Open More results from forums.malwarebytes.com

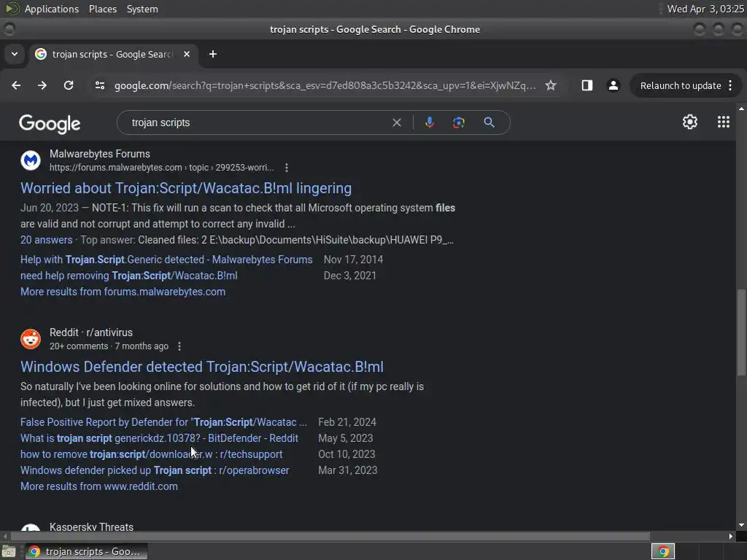(x=123, y=292)
